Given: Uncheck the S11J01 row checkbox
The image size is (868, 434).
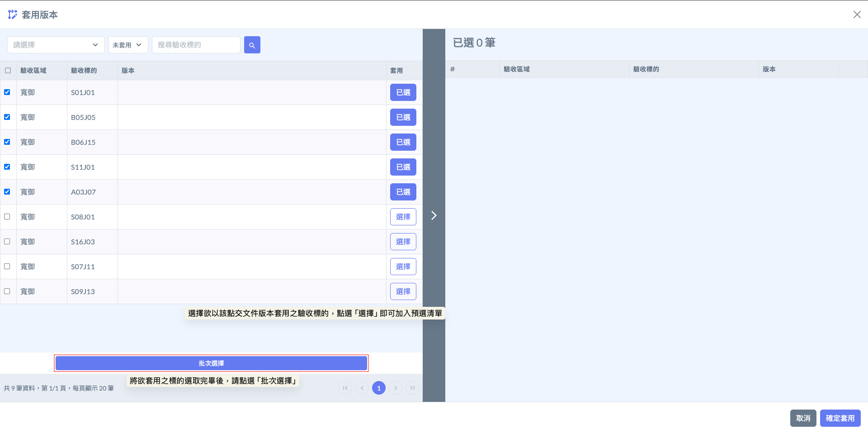Looking at the screenshot, I should (x=7, y=167).
